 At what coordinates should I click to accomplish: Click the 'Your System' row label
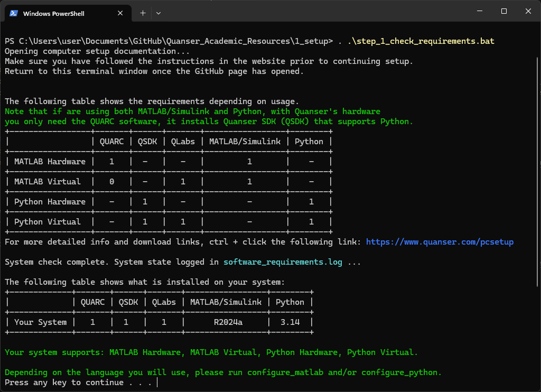pyautogui.click(x=40, y=322)
